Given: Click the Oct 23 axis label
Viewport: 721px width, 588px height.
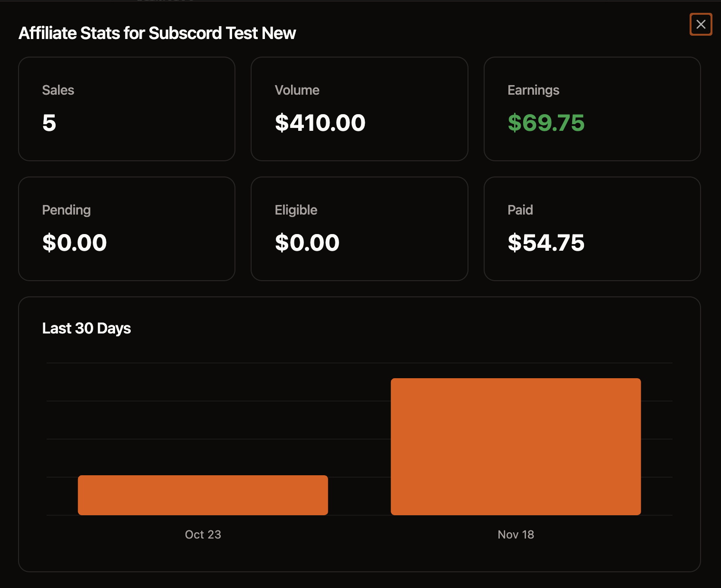Looking at the screenshot, I should [203, 534].
